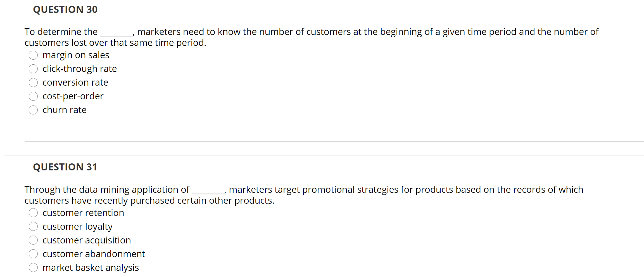Click the 'conversion rate' answer label
644x277 pixels.
75,83
